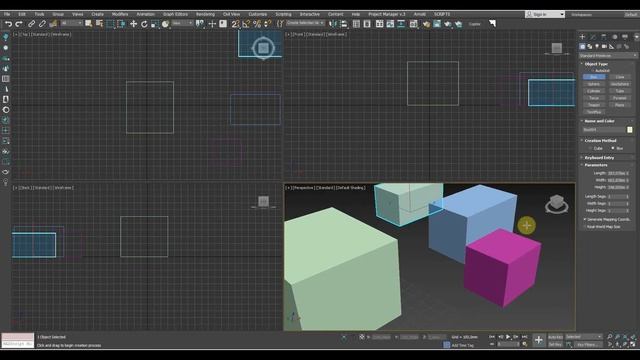Choose the Rectangular Selection Region tool
Image resolution: width=640 pixels, height=360 pixels.
pos(110,24)
